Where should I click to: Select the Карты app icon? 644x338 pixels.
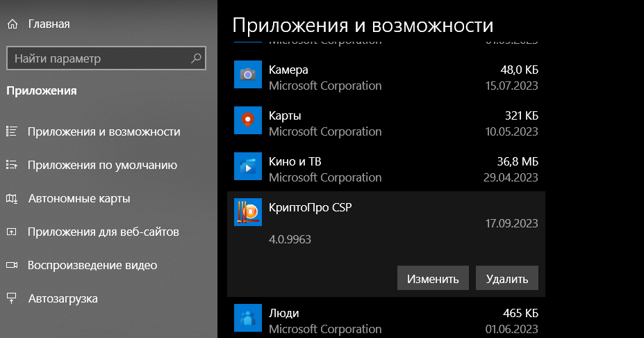[247, 120]
